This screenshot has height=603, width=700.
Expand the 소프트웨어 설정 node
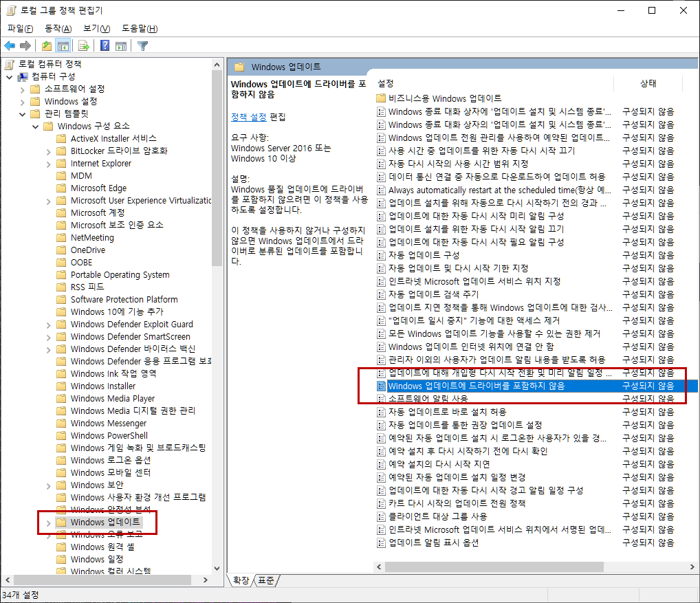tap(22, 89)
